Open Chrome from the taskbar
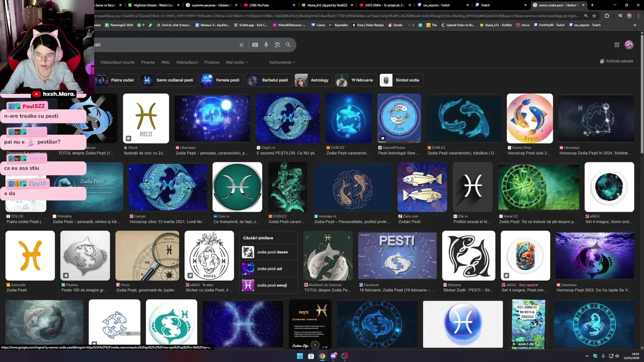Viewport: 644px width, 362px height. [x=322, y=356]
